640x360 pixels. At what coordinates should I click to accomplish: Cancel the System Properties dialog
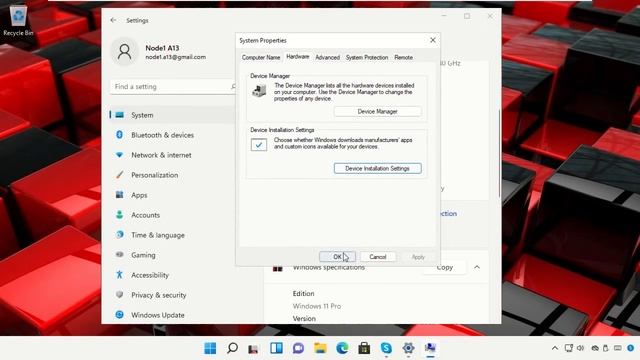[x=378, y=257]
